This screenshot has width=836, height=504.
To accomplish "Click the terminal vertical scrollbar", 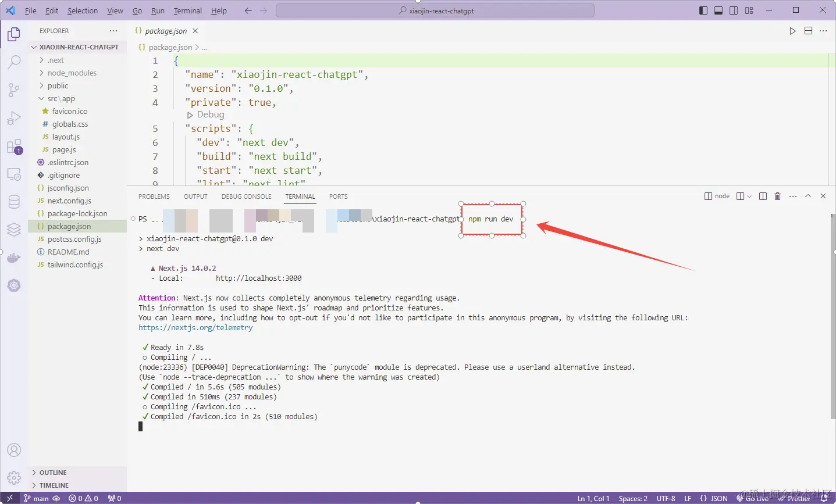I will pyautogui.click(x=833, y=316).
